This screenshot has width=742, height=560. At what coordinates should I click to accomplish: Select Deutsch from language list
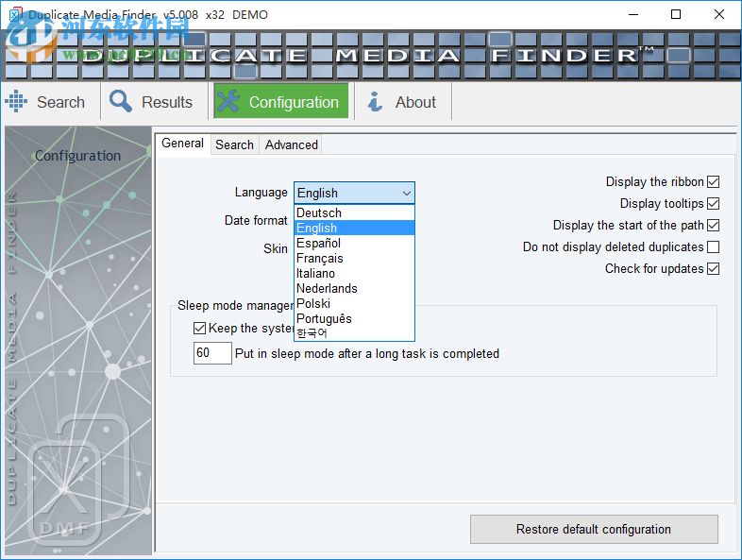tap(354, 213)
